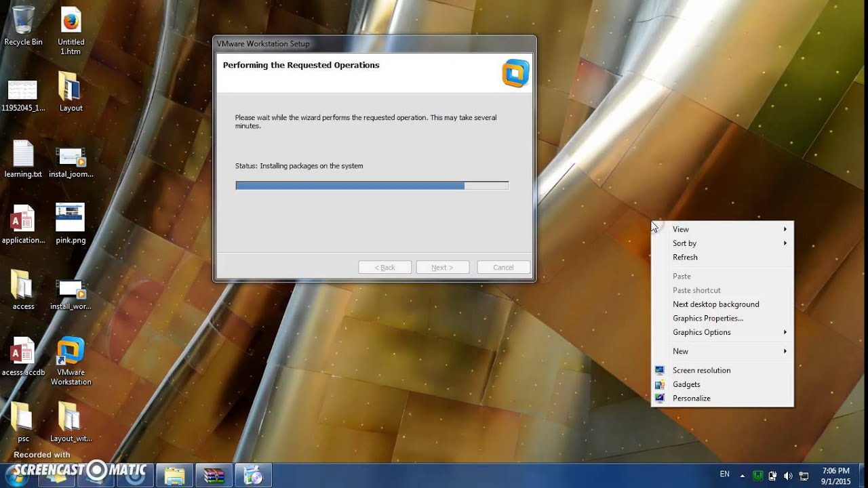The image size is (868, 488).
Task: Choose Personalize from the context menu
Action: click(722, 399)
